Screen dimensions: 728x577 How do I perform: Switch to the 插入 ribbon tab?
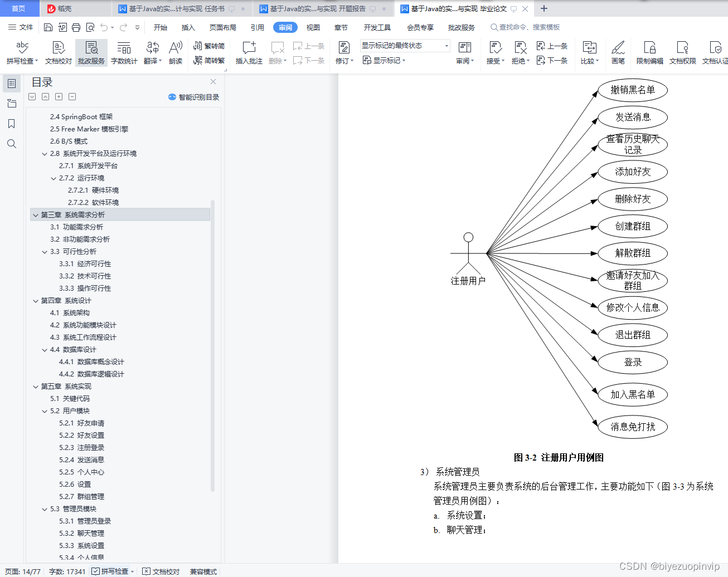(188, 27)
